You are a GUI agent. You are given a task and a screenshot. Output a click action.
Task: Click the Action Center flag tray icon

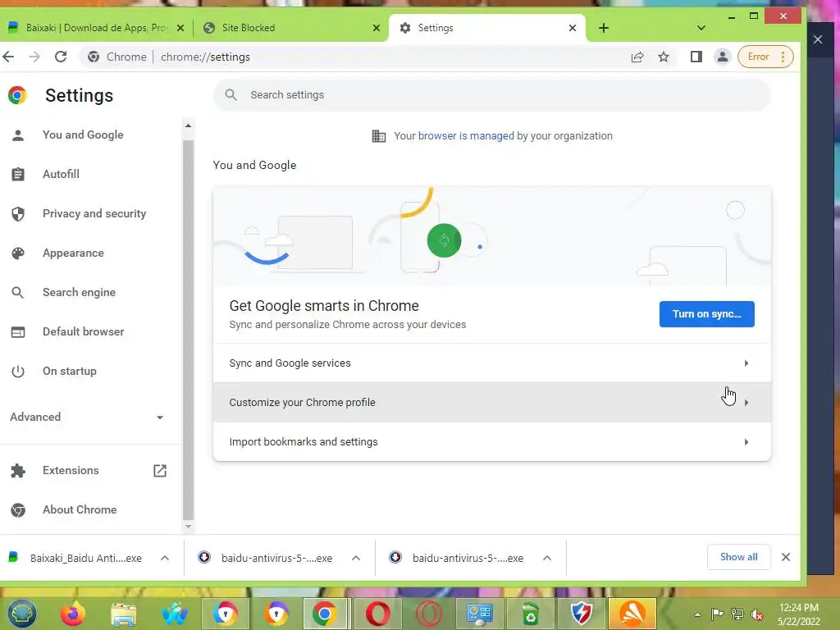click(x=717, y=614)
